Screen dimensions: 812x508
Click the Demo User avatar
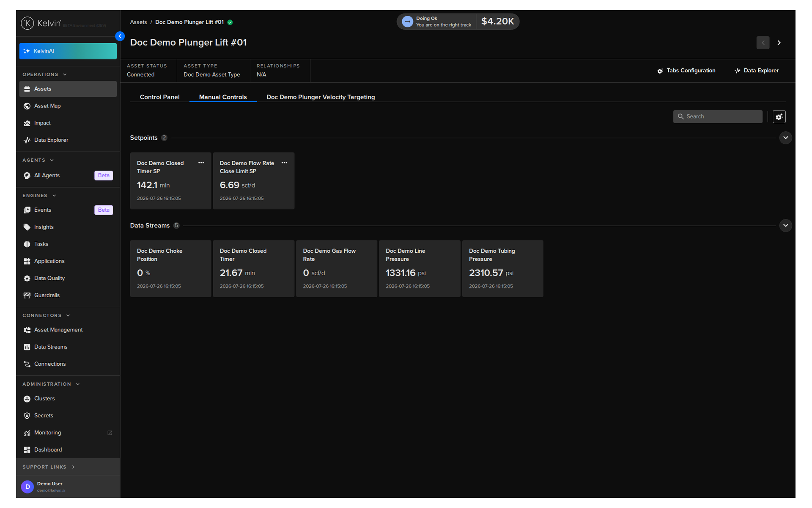(27, 487)
